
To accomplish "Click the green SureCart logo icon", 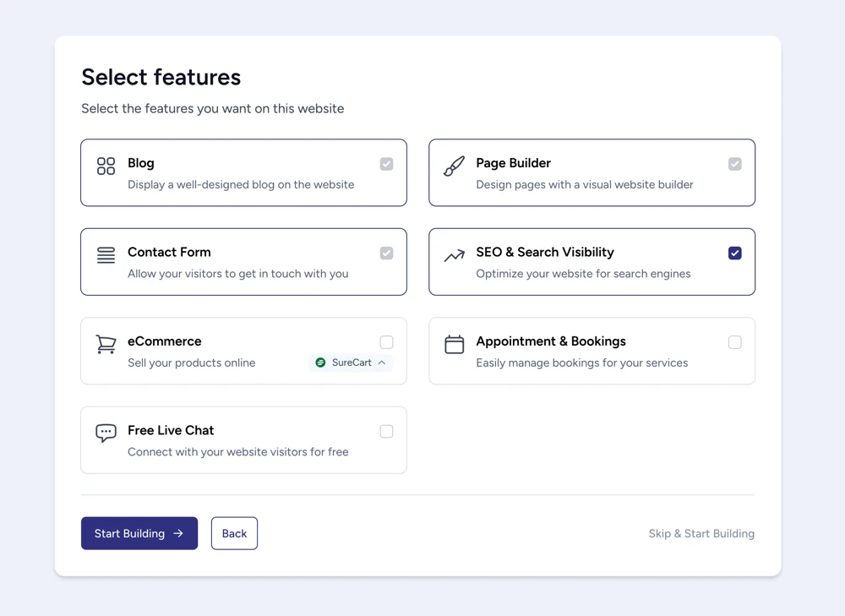I will (x=320, y=362).
